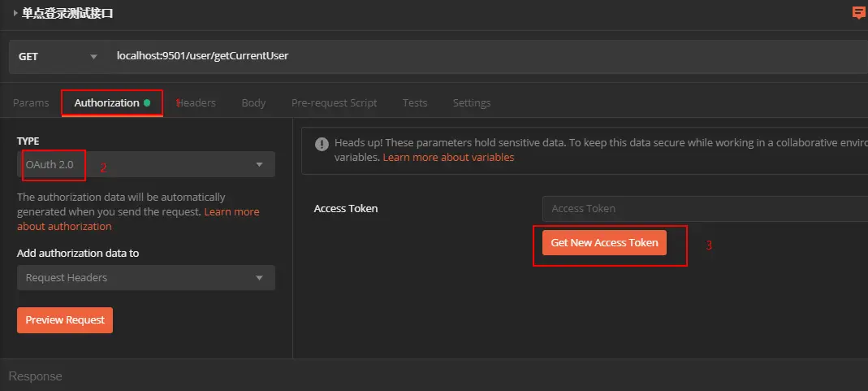Click green dot on Authorization tab
868x391 pixels.
point(147,103)
